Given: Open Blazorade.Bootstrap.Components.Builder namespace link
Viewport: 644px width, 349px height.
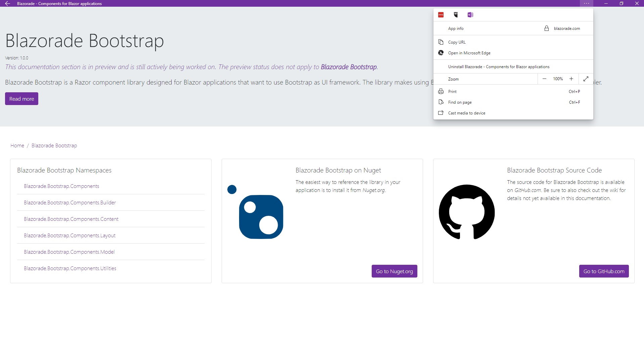Looking at the screenshot, I should pos(70,203).
